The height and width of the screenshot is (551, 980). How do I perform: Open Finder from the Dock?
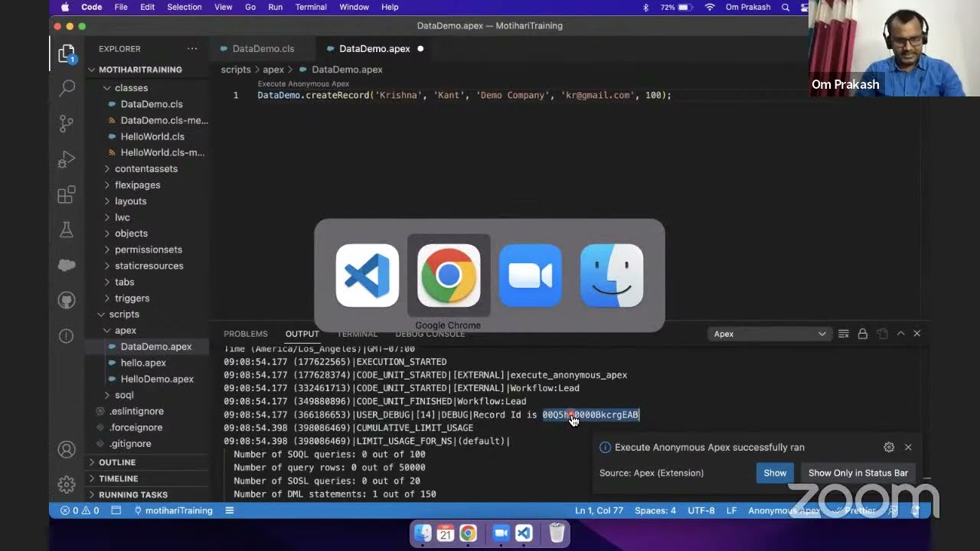423,533
